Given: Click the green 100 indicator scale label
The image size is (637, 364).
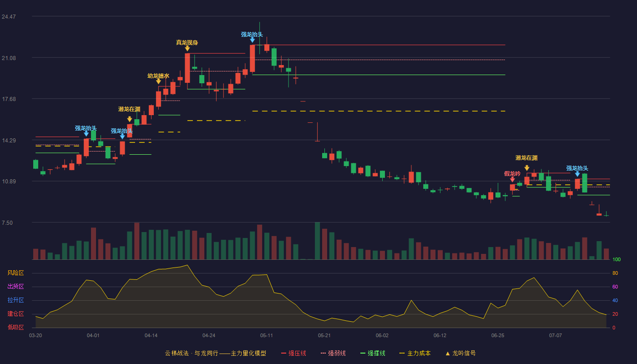Looking at the screenshot, I should tap(617, 260).
